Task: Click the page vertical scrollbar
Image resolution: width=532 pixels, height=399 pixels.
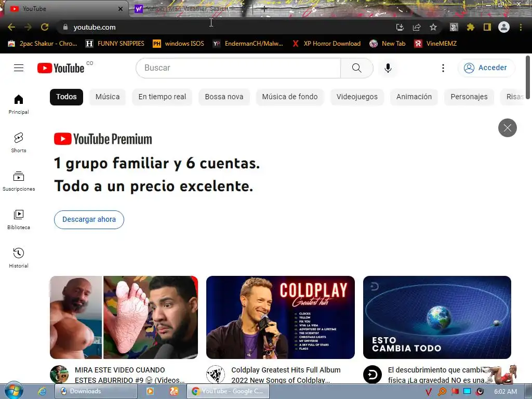Action: [x=528, y=77]
